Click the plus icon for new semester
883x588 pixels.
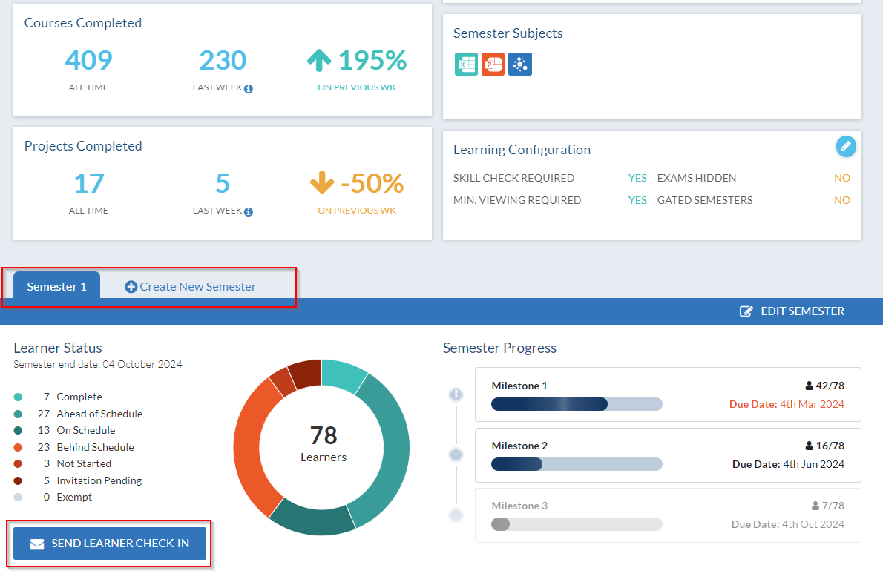tap(131, 287)
